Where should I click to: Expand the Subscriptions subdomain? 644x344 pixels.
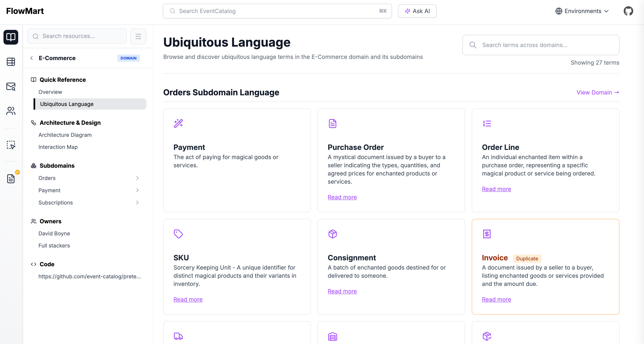[137, 202]
